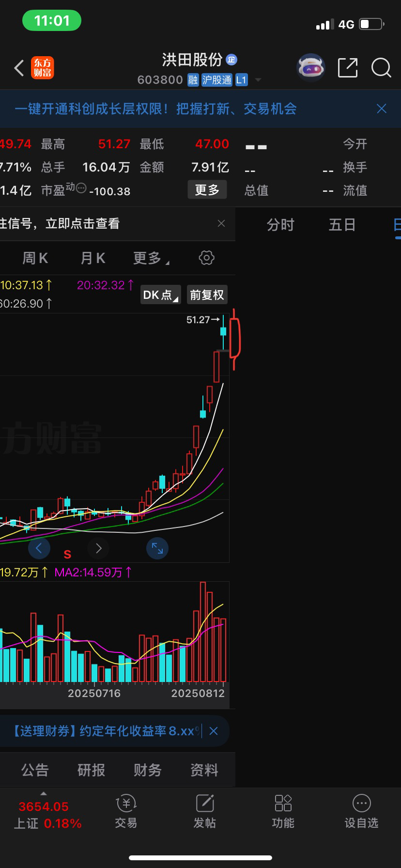Show previous candles with left arrow
This screenshot has height=868, width=401.
[x=39, y=548]
